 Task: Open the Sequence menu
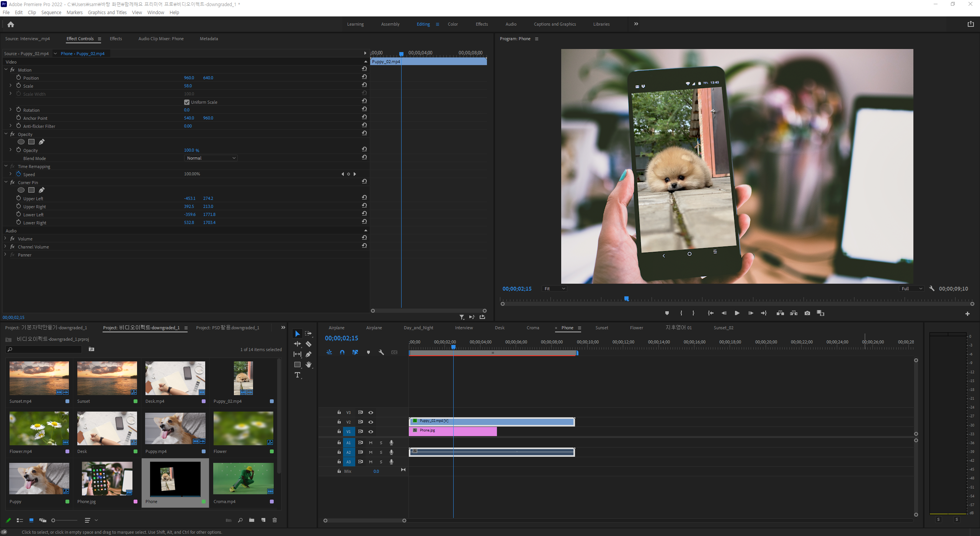(51, 12)
